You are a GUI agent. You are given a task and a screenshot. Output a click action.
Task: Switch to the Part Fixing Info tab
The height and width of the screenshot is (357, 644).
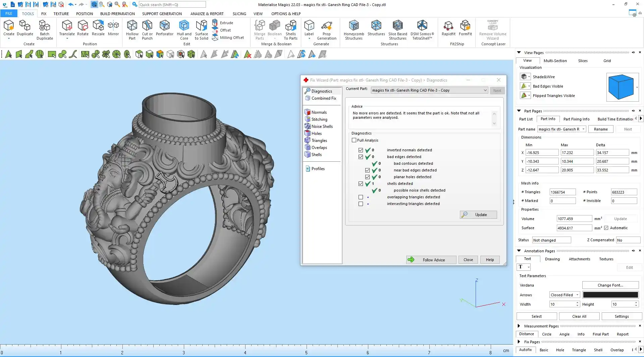click(576, 119)
